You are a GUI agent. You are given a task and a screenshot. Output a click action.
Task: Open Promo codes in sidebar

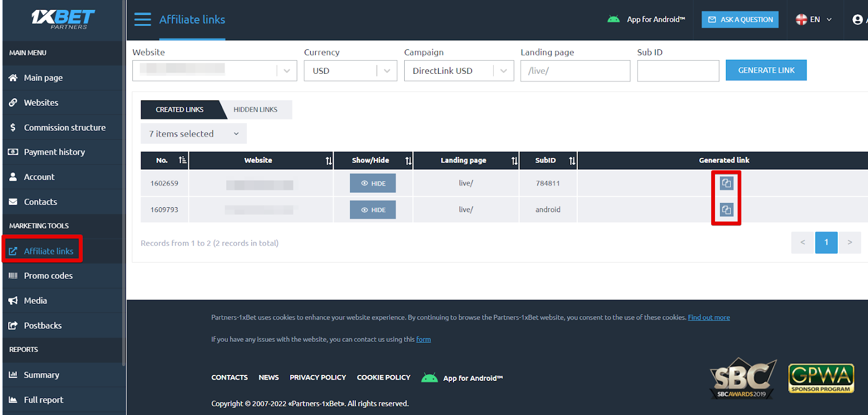tap(48, 276)
